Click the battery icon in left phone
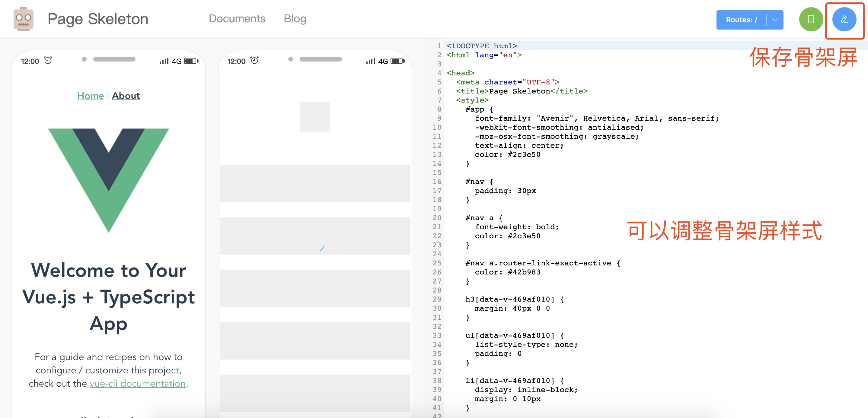This screenshot has width=868, height=418. pos(191,61)
